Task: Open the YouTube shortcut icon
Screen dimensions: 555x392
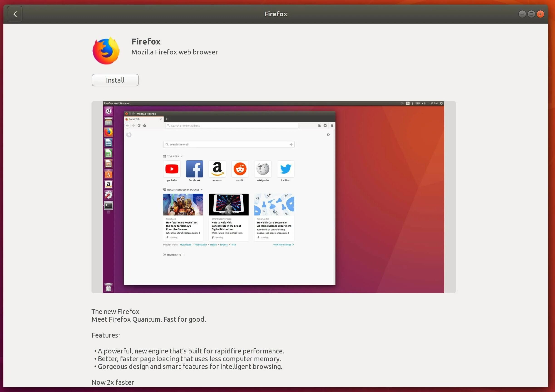Action: click(171, 168)
